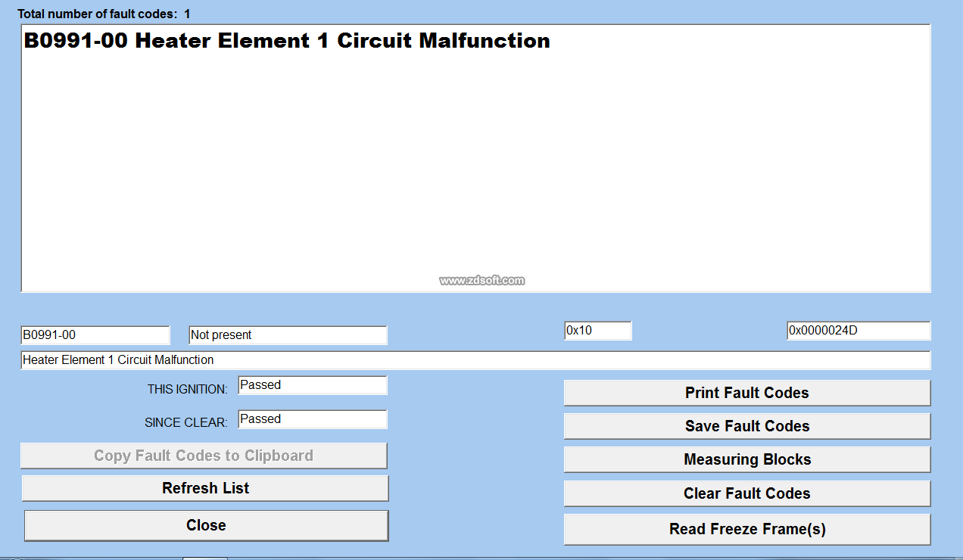Screen dimensions: 963x560
Task: Read Freeze Frame(s) data
Action: point(746,529)
